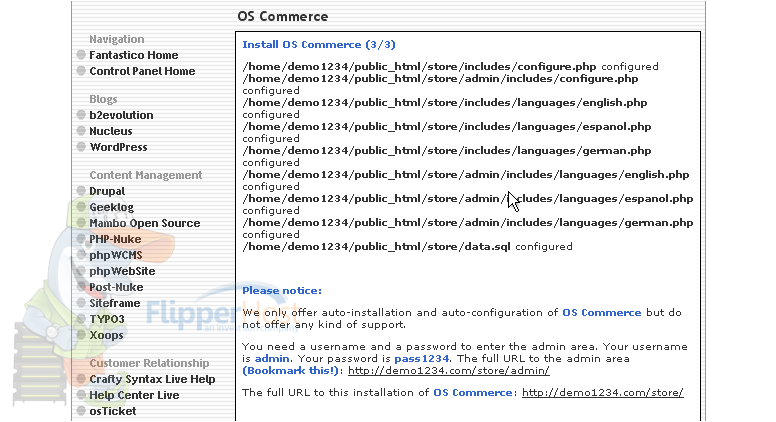Click the bullet icon beside TYPO3
This screenshot has height=422, width=776.
pos(81,319)
